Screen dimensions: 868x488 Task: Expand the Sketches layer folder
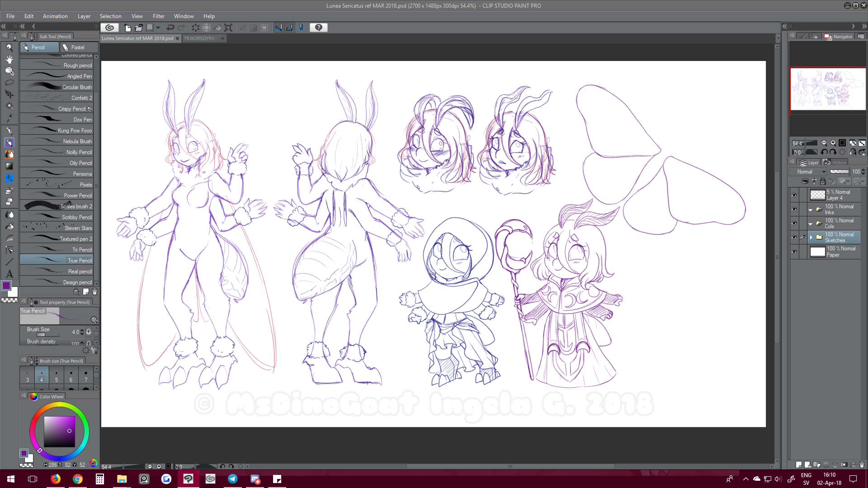(x=811, y=237)
